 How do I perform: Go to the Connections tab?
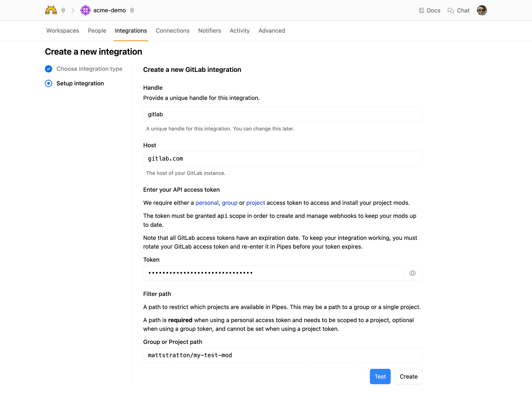[x=172, y=31]
